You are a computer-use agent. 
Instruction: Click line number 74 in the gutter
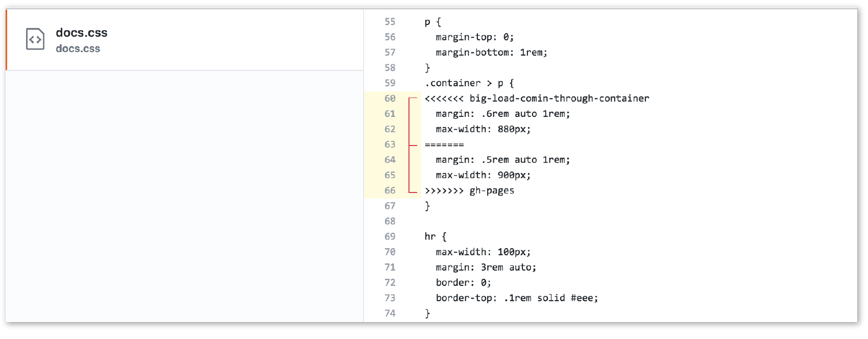pos(390,313)
